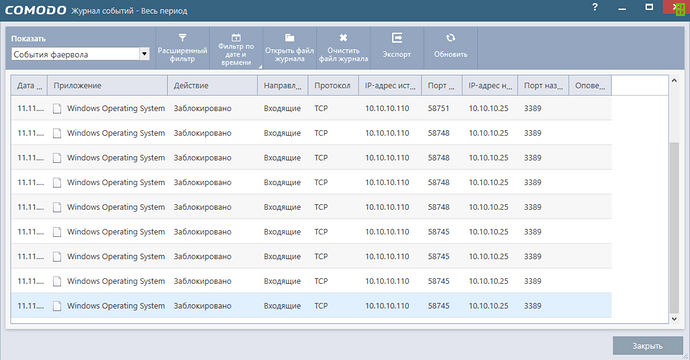Click Open log file (Открыть файл журнала)
Image resolution: width=690 pixels, height=360 pixels.
290,48
